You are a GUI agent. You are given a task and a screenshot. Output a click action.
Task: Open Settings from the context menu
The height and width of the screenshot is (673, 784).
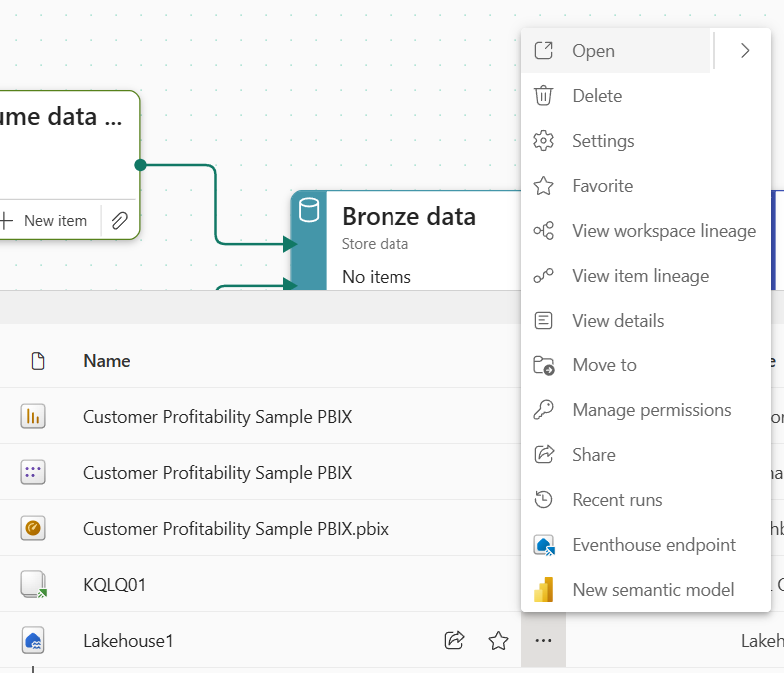click(x=602, y=141)
